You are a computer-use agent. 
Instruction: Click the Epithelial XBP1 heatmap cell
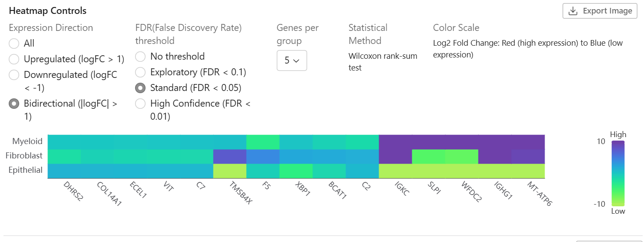pos(296,171)
